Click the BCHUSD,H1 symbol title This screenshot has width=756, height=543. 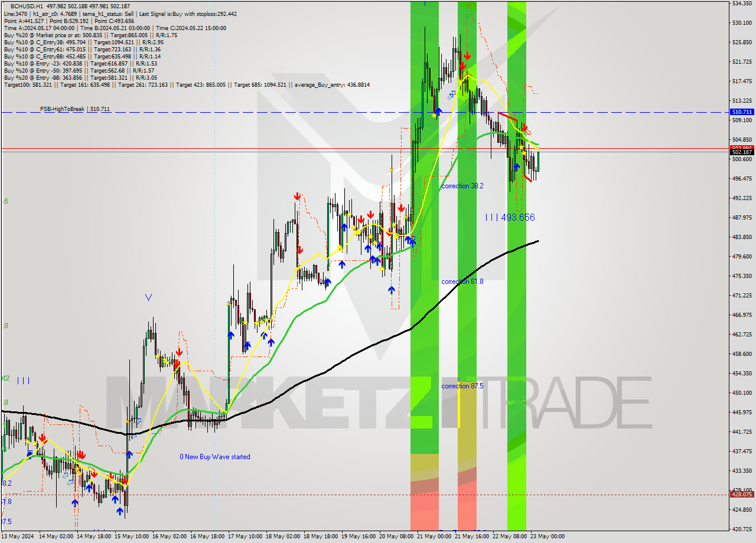pyautogui.click(x=27, y=6)
